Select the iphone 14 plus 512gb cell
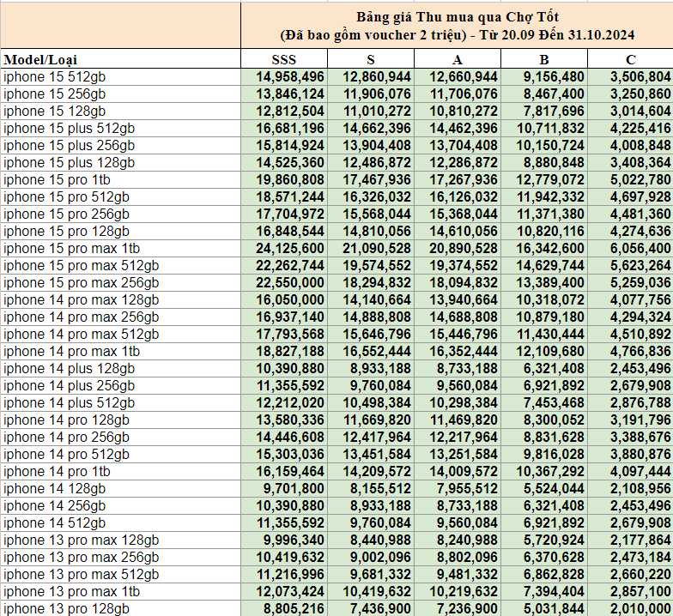This screenshot has height=616, width=673. coord(120,403)
